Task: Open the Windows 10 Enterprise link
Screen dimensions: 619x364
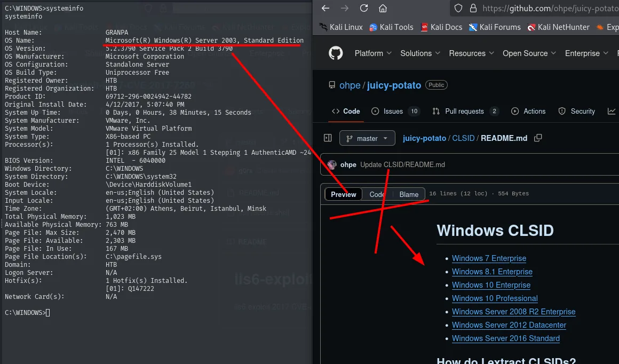Action: [491, 285]
